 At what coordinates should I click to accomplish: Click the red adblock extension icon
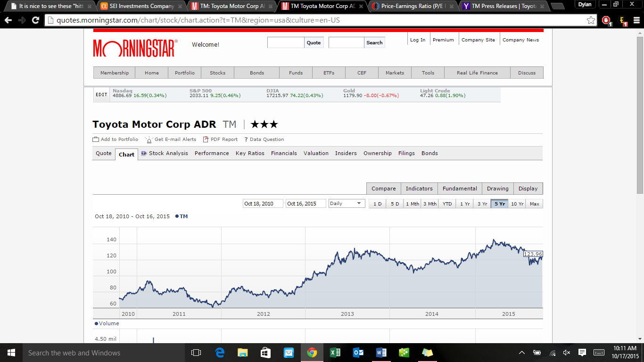606,20
